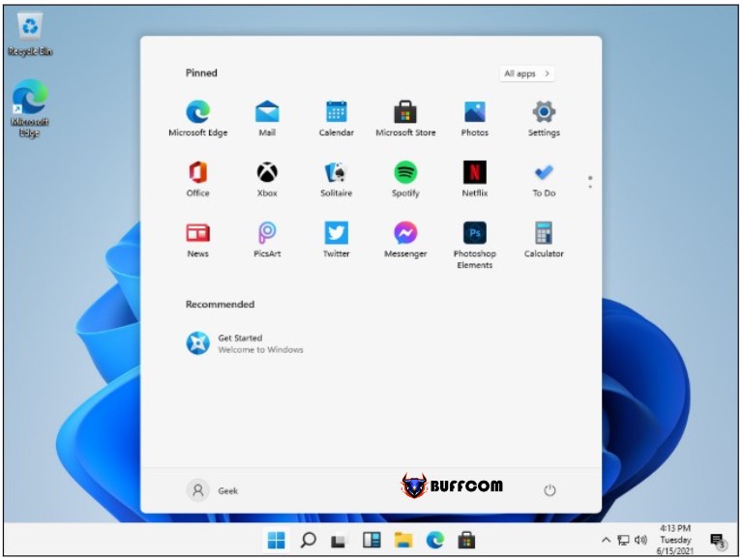Open the To Do app
The width and height of the screenshot is (743, 560).
coord(544,179)
